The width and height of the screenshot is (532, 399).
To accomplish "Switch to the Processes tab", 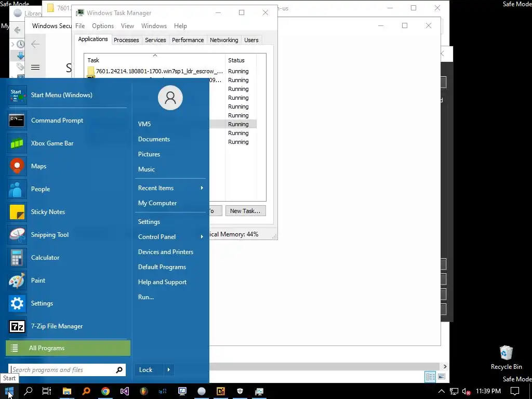I will point(126,40).
